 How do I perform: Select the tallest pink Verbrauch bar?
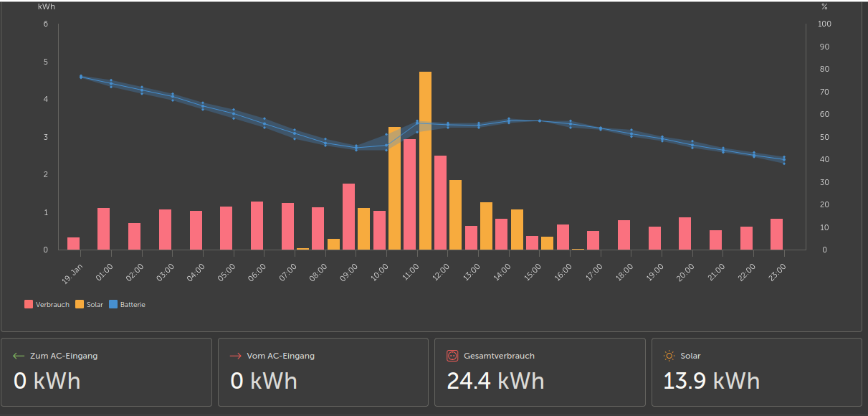coord(410,194)
